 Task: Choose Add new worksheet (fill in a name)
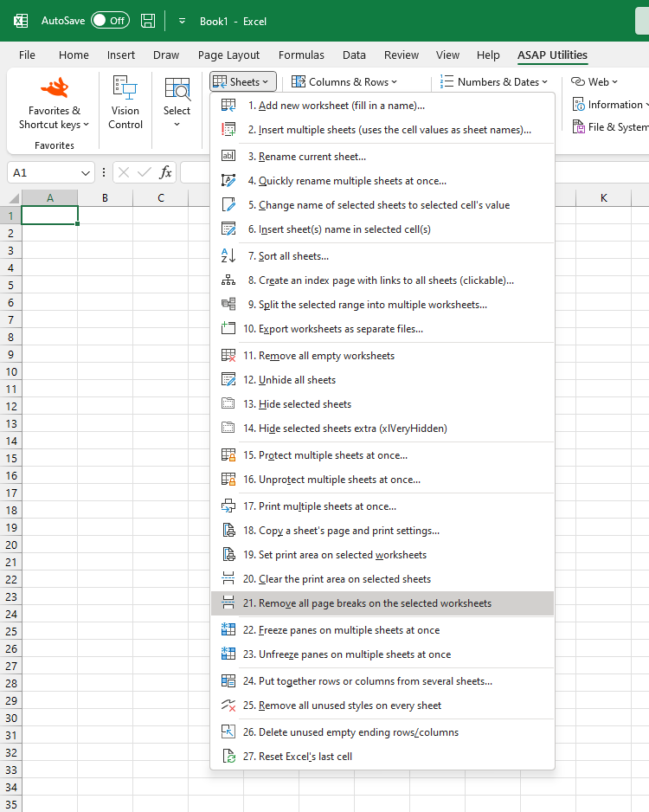(382, 106)
